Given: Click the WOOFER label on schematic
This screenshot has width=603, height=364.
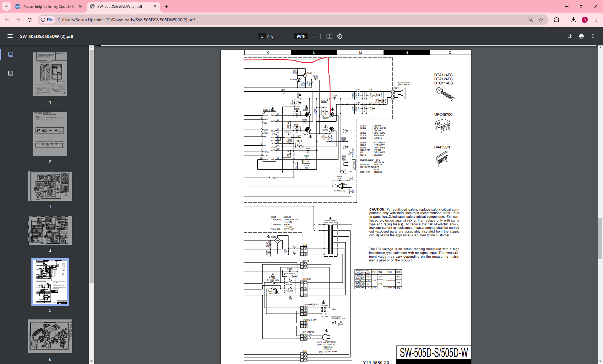Looking at the screenshot, I should pyautogui.click(x=404, y=84).
